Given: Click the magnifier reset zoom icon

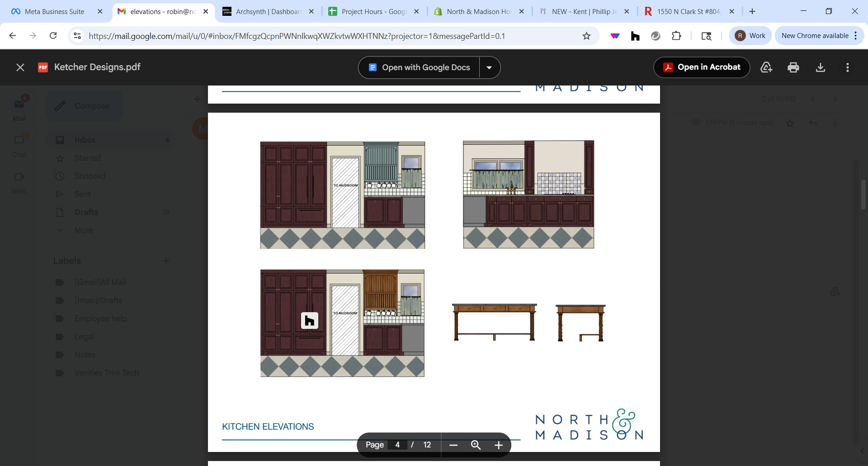Looking at the screenshot, I should (x=476, y=445).
